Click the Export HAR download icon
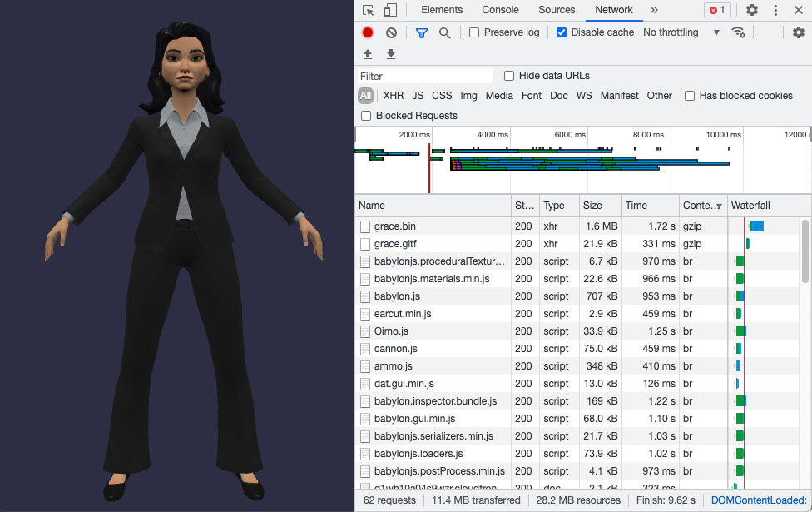The image size is (812, 512). pyautogui.click(x=391, y=54)
